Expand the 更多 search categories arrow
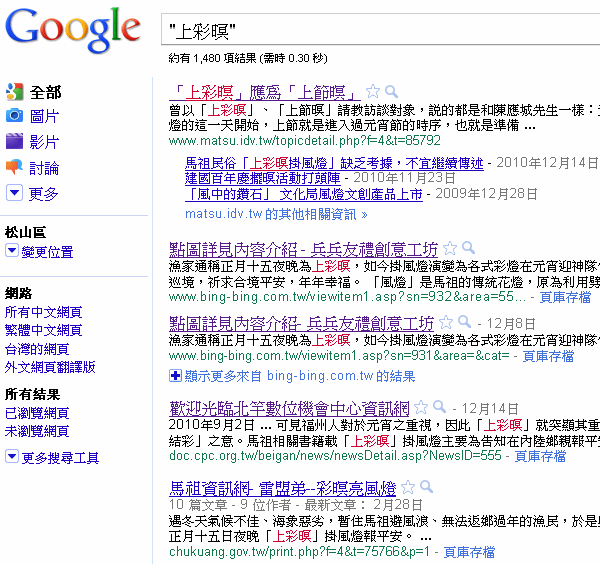The image size is (600, 564). (x=14, y=192)
